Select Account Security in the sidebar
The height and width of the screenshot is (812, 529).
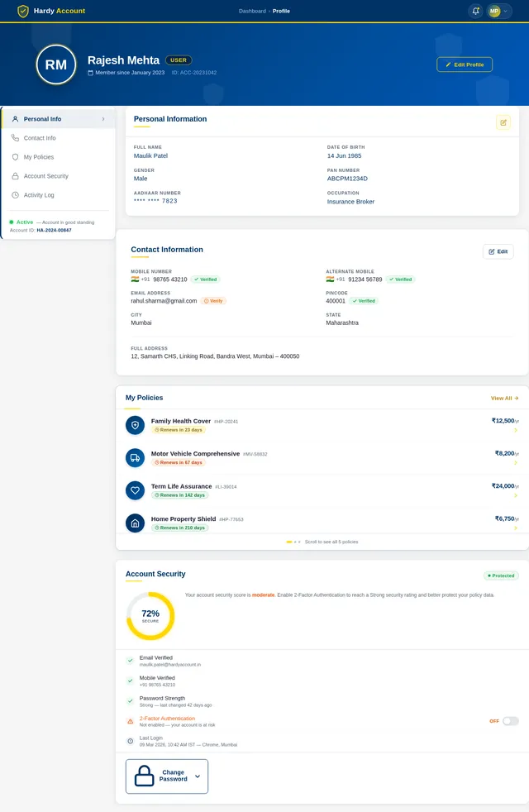[x=45, y=176]
